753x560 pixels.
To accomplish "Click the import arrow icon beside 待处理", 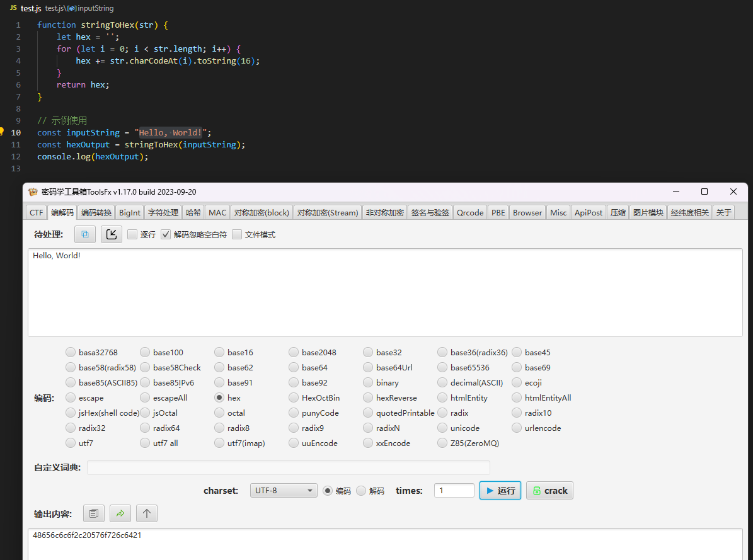I will click(112, 234).
